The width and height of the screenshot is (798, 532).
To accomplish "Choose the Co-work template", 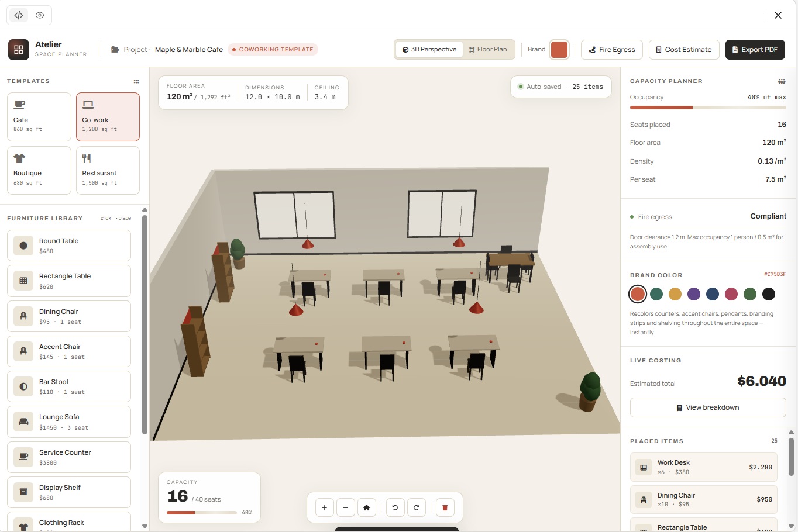I will tap(108, 117).
